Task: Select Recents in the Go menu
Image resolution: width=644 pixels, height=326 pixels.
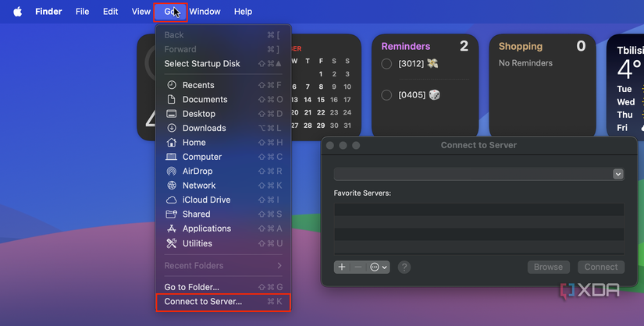Action: (223, 85)
